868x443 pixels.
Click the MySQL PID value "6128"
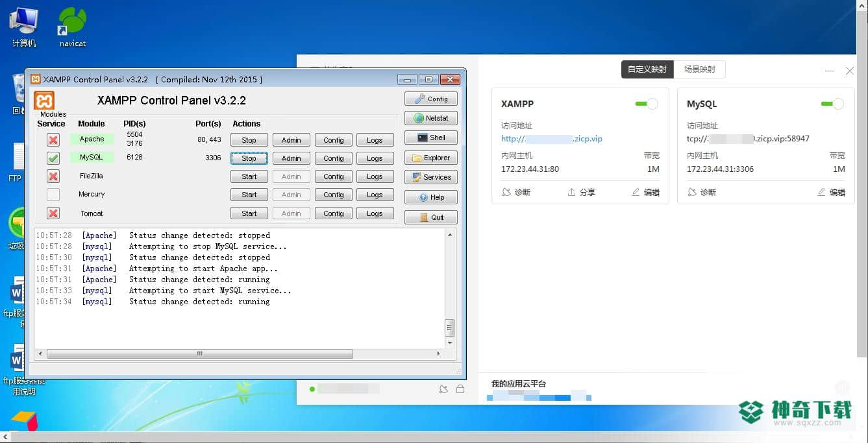coord(134,157)
